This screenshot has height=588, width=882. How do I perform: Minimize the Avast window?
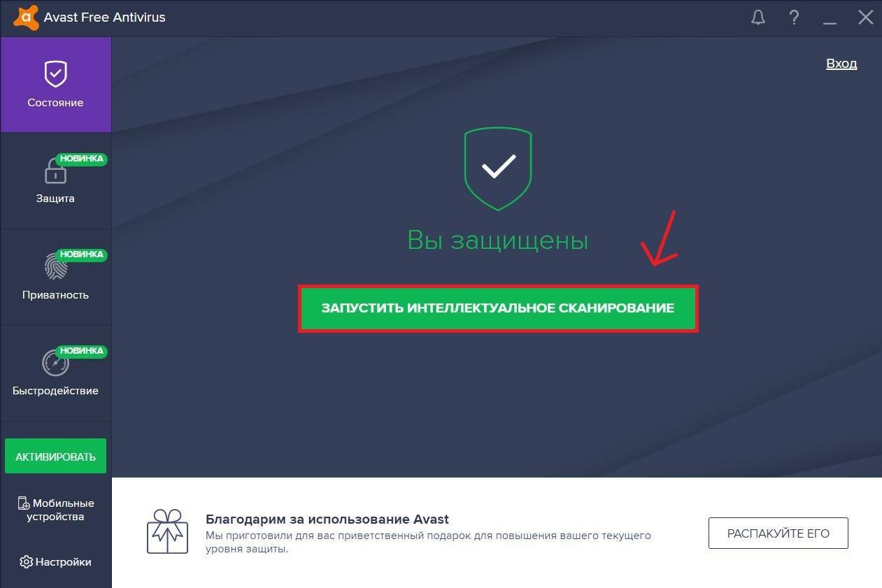click(830, 17)
